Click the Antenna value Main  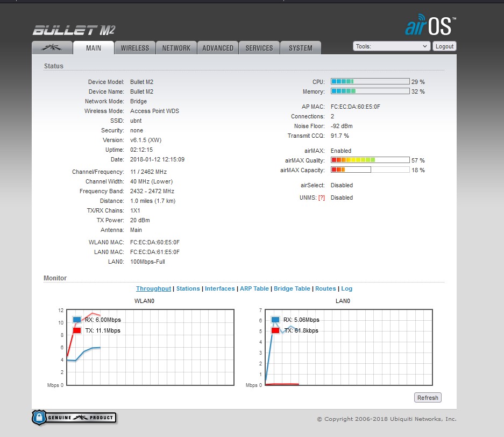[x=136, y=230]
